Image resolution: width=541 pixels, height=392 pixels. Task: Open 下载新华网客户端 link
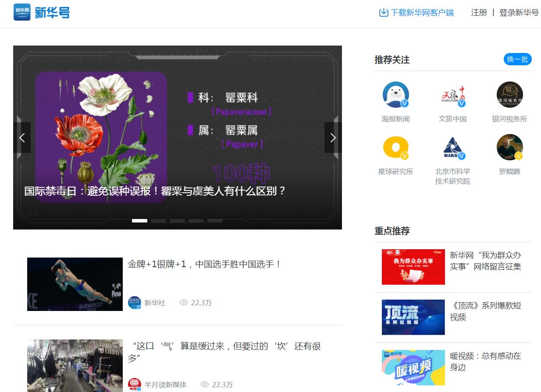[422, 13]
